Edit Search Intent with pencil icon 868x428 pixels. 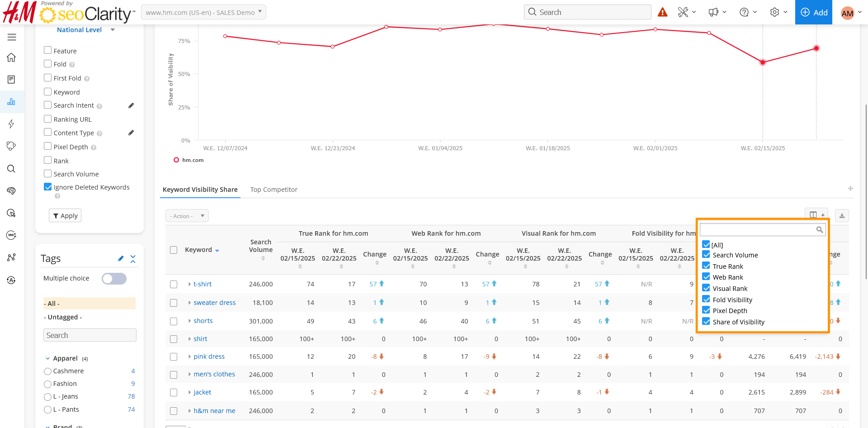tap(131, 105)
